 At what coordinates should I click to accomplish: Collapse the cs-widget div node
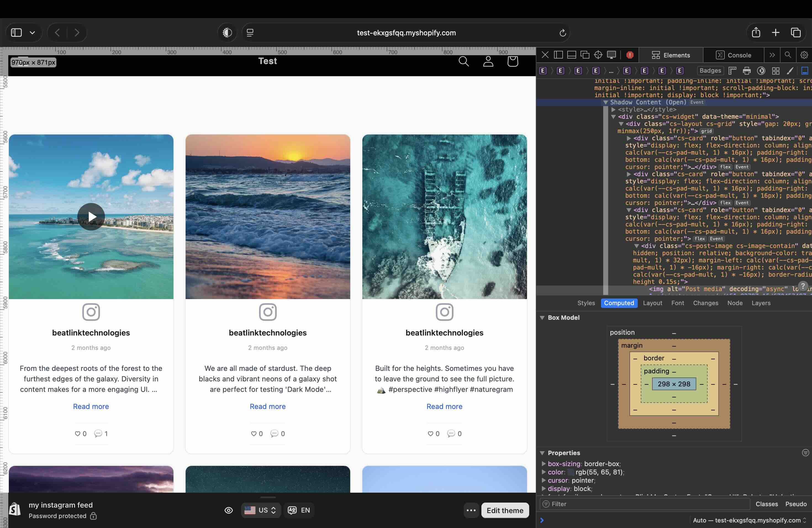coord(613,117)
